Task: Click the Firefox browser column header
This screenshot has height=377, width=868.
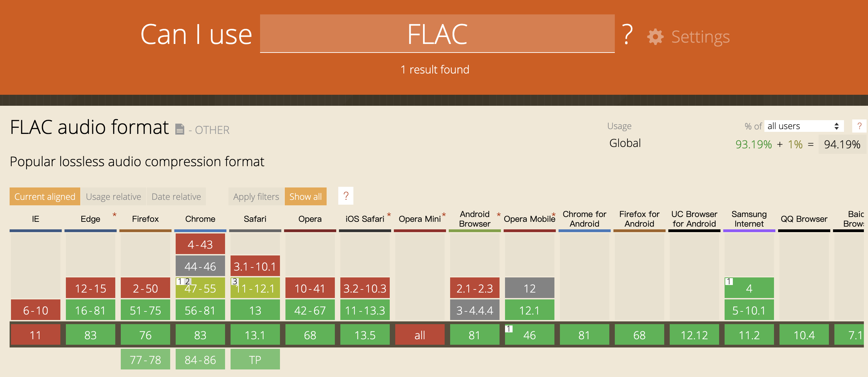Action: pos(145,219)
